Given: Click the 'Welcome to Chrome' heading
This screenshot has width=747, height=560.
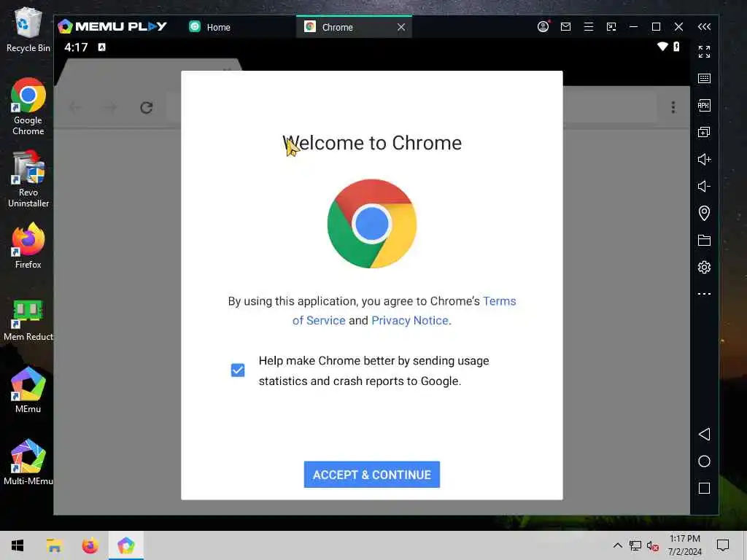Looking at the screenshot, I should tap(372, 143).
